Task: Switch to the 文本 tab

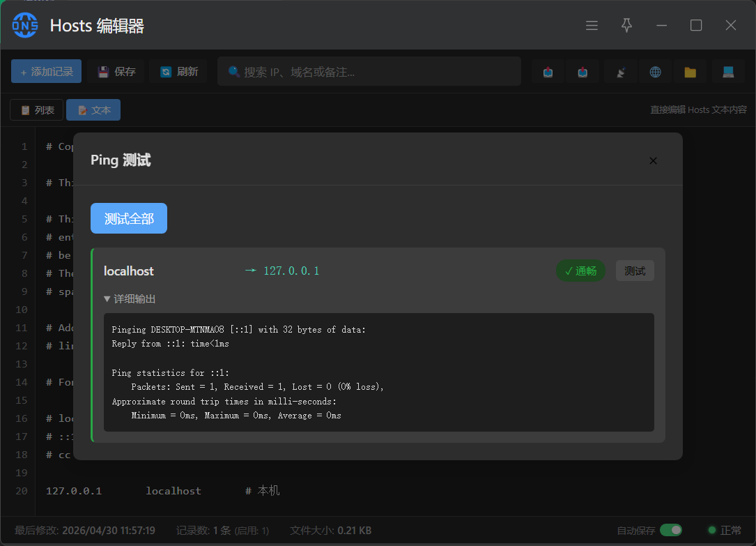Action: (x=93, y=110)
